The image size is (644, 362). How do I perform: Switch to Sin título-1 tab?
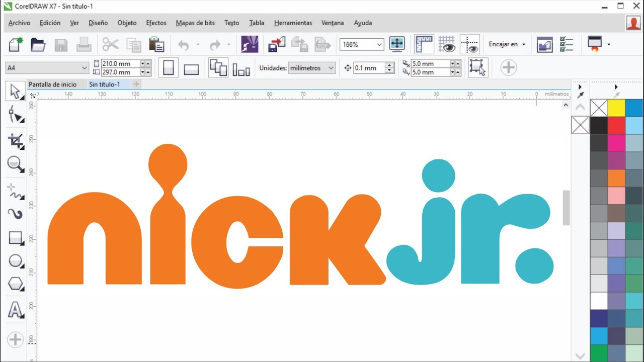[105, 84]
